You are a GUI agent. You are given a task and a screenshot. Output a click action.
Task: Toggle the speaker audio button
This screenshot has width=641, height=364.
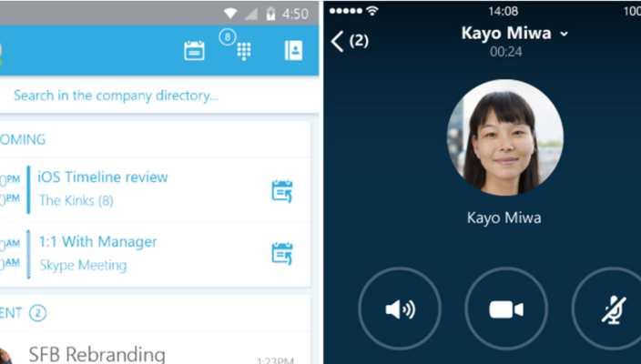[400, 309]
